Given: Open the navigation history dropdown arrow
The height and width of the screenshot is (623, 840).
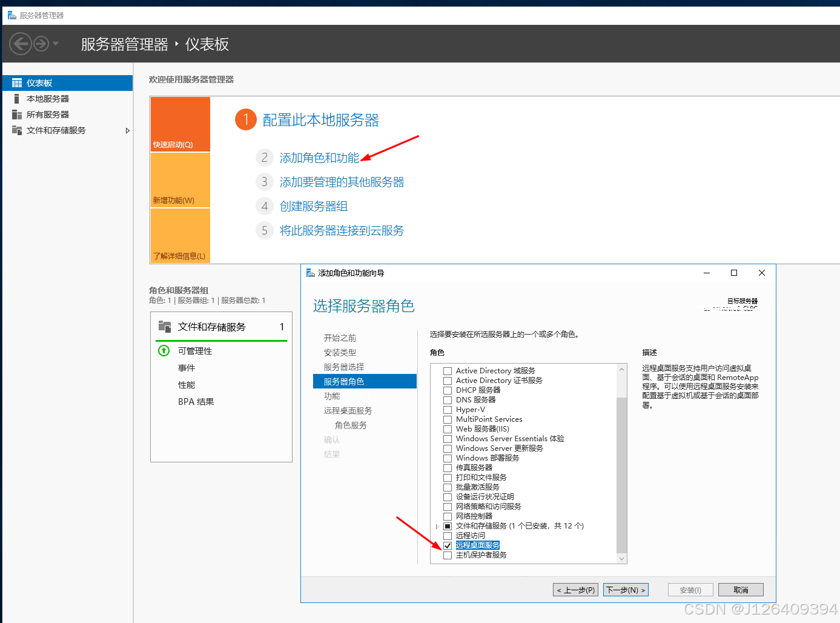Looking at the screenshot, I should coord(56,44).
